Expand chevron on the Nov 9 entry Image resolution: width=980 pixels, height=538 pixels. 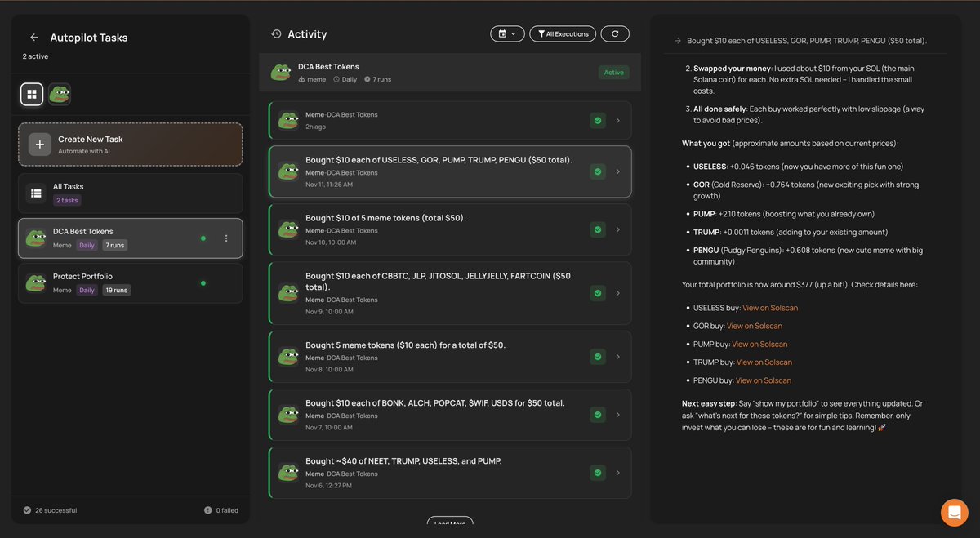(x=618, y=293)
